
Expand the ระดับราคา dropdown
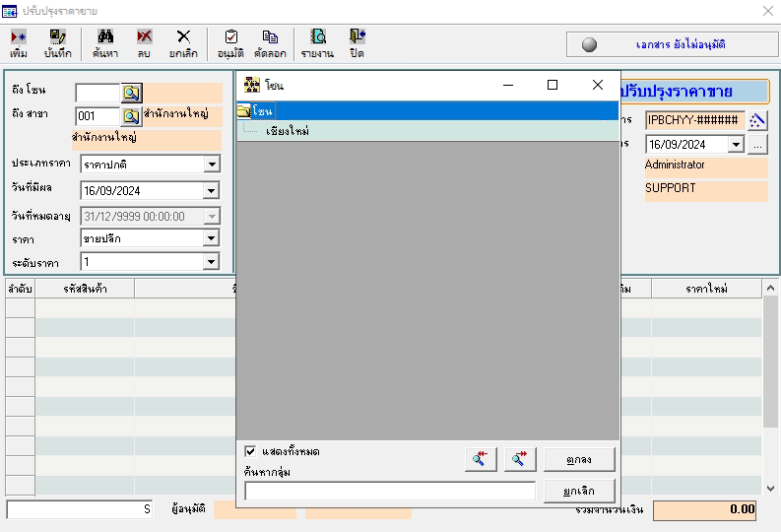click(x=212, y=261)
